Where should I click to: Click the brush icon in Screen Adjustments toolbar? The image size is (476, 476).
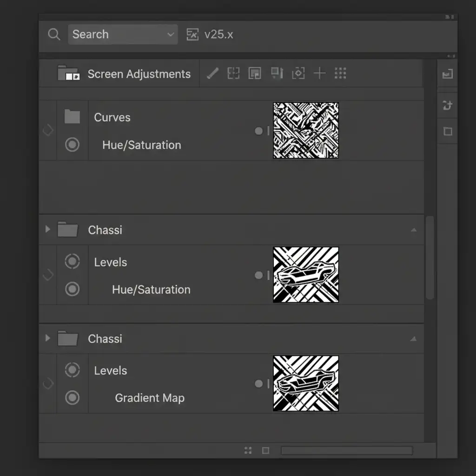click(213, 73)
